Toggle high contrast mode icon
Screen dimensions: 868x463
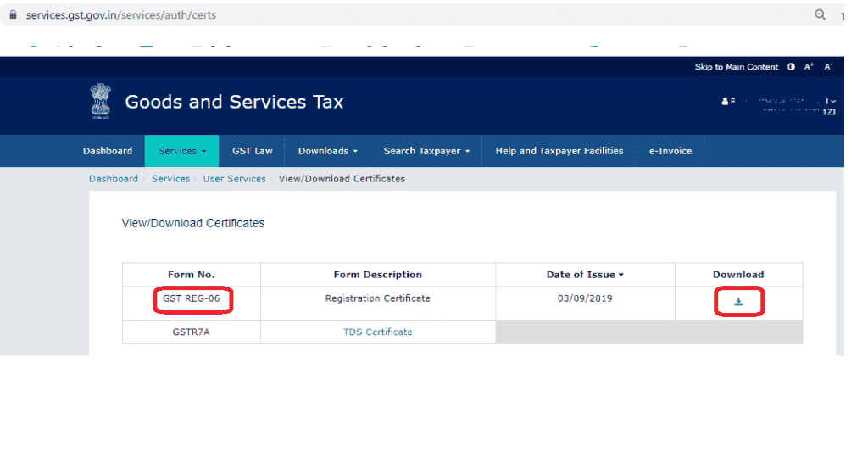791,67
